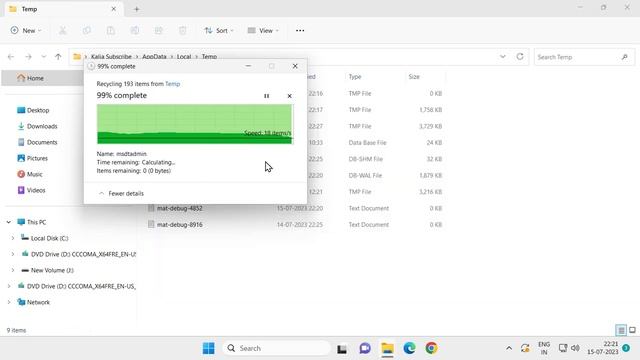640x360 pixels.
Task: Open the View dropdown
Action: [263, 31]
